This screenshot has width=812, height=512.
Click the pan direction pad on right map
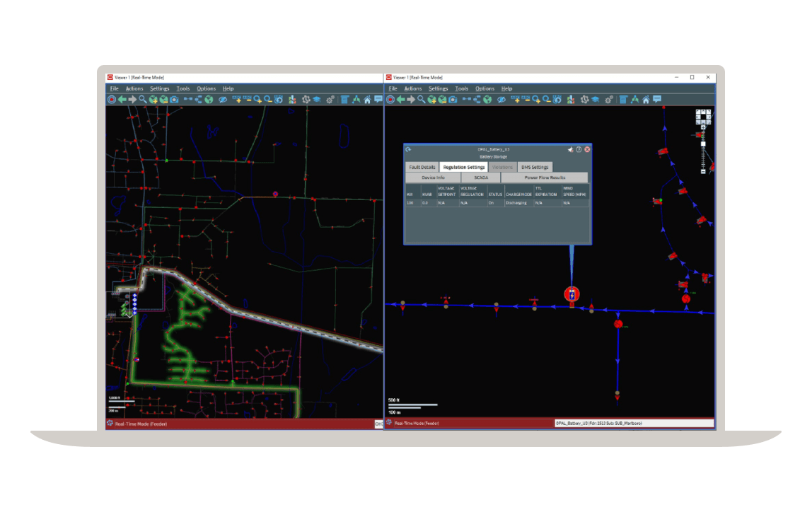(x=703, y=117)
